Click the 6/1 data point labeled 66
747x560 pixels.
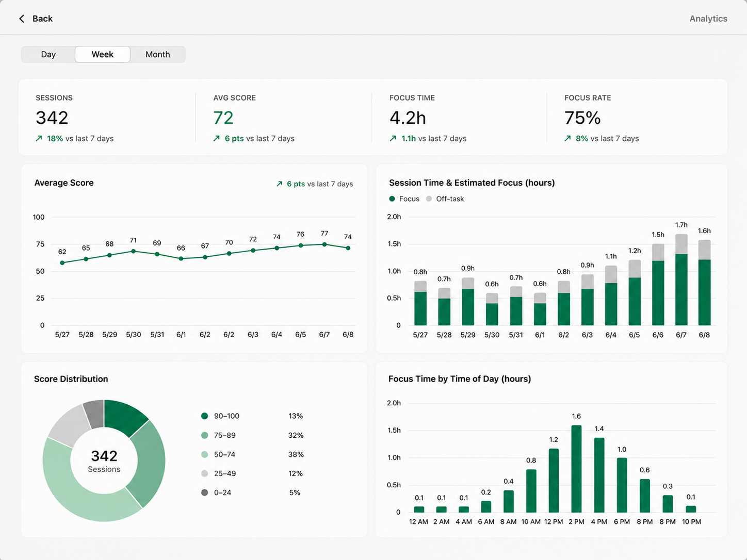(x=181, y=258)
